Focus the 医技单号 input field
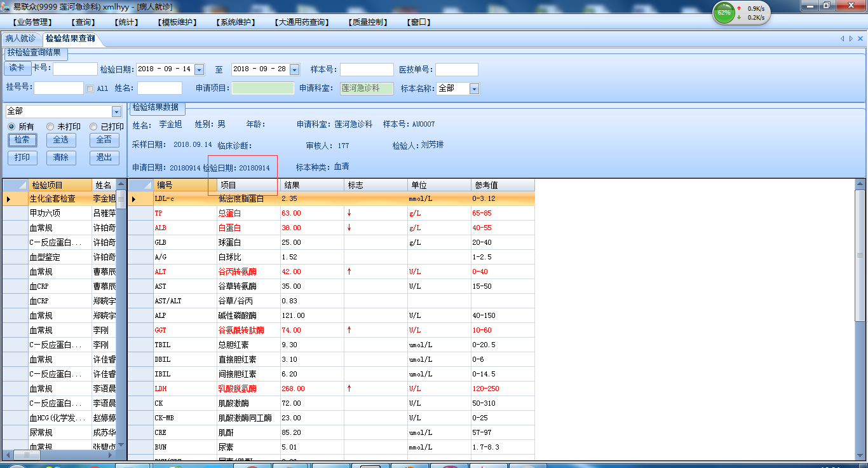868x468 pixels. tap(457, 69)
